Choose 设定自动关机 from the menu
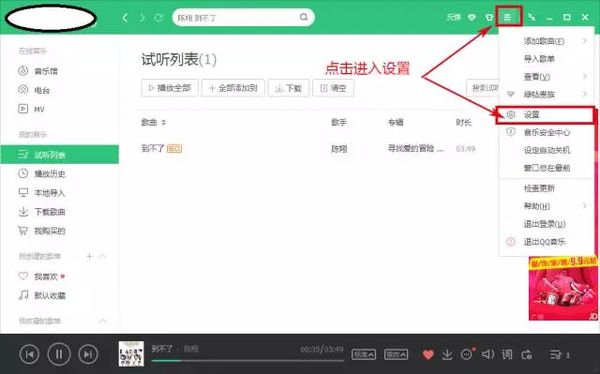The width and height of the screenshot is (600, 374). (546, 150)
